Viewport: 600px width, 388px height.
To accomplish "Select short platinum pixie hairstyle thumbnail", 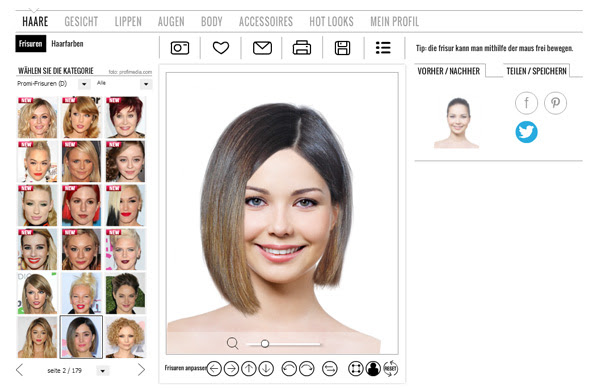I will (126, 249).
